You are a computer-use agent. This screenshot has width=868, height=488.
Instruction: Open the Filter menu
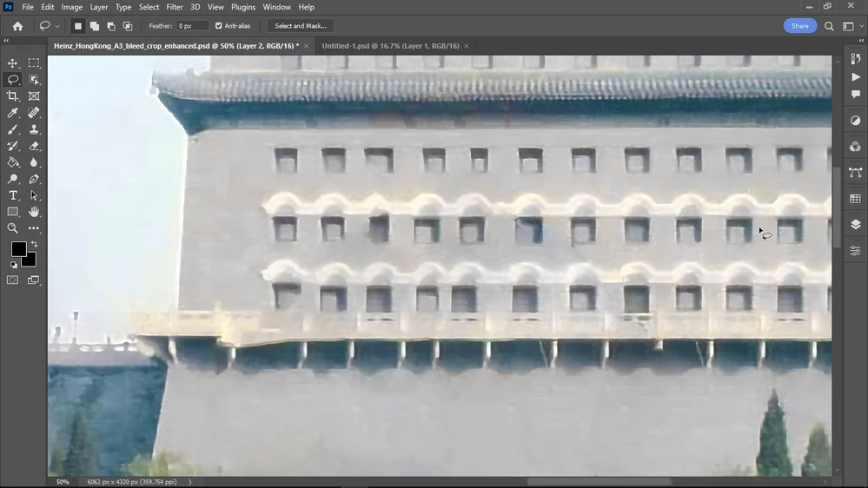coord(175,7)
